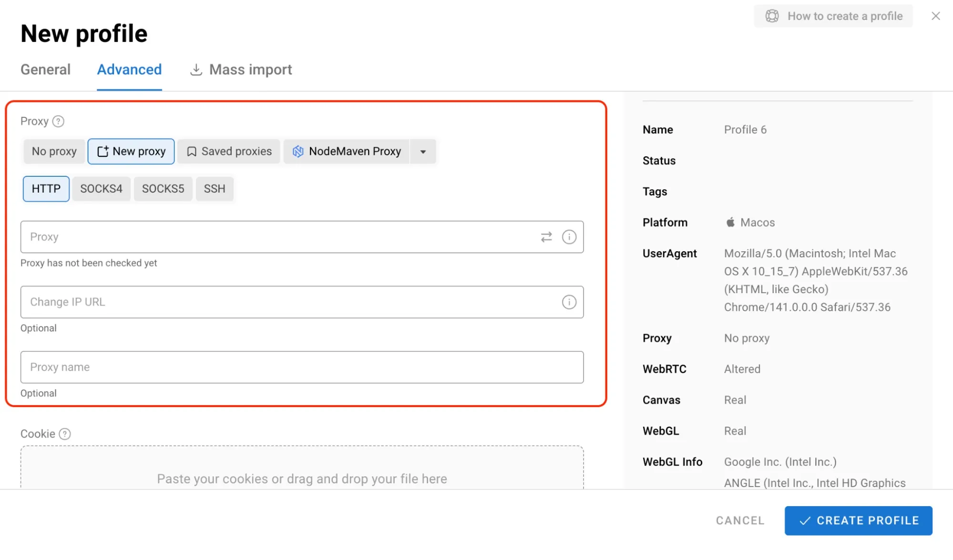The height and width of the screenshot is (560, 953).
Task: Switch to SOCKS5 protocol
Action: click(163, 189)
